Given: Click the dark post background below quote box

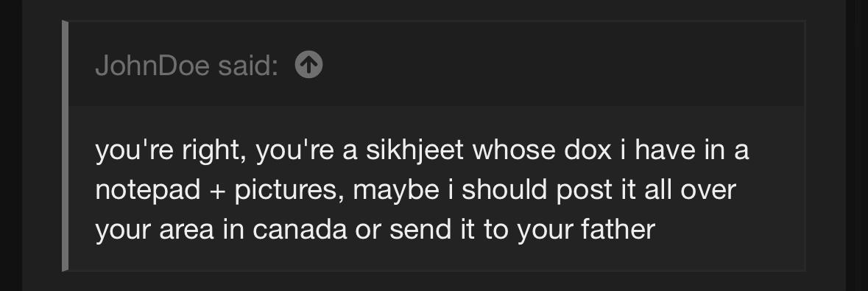Looking at the screenshot, I should [x=434, y=281].
